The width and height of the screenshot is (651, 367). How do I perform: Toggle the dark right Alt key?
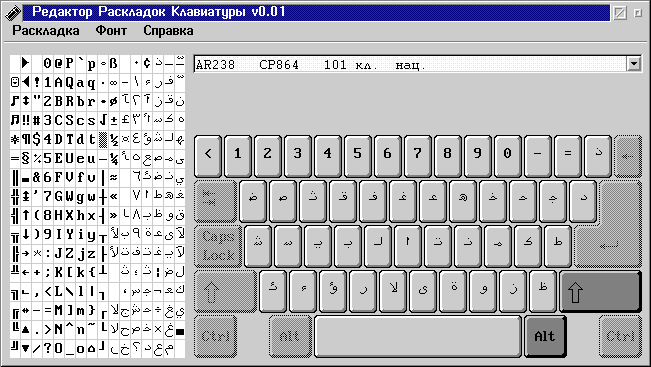(x=545, y=336)
